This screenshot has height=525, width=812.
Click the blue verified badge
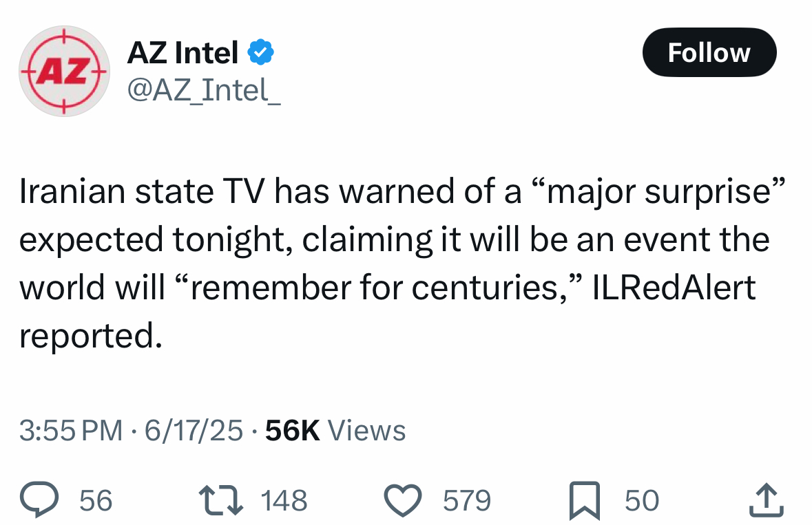coord(260,52)
